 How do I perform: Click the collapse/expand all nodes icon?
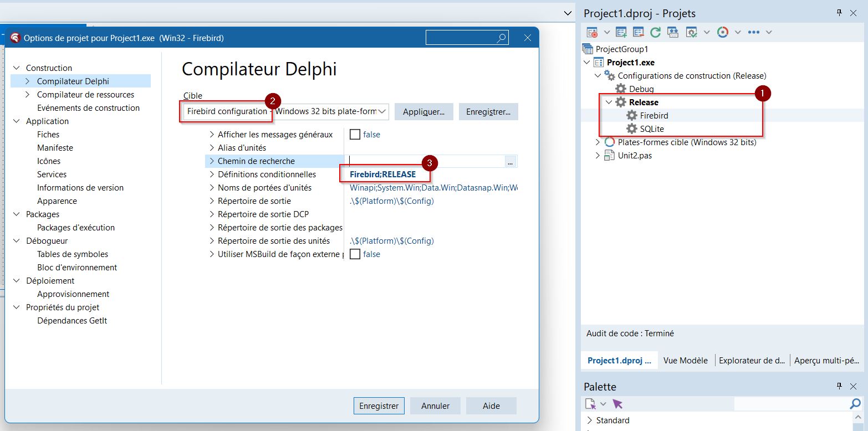tap(672, 32)
